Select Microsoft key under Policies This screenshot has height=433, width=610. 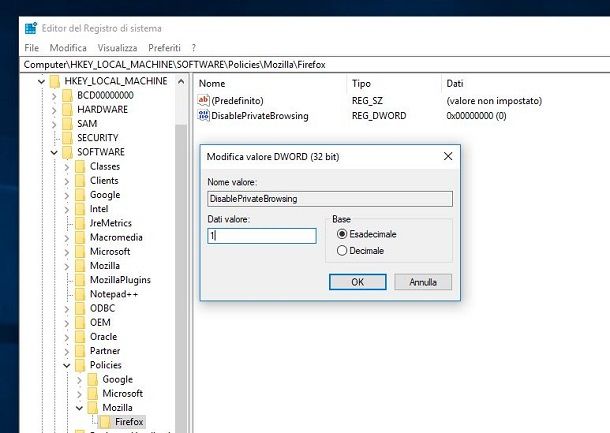coord(123,394)
